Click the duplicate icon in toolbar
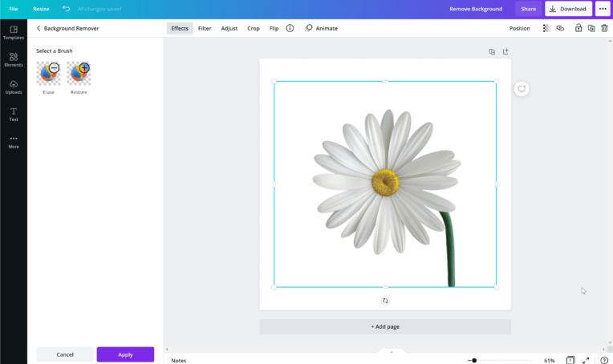This screenshot has height=364, width=613. (591, 28)
